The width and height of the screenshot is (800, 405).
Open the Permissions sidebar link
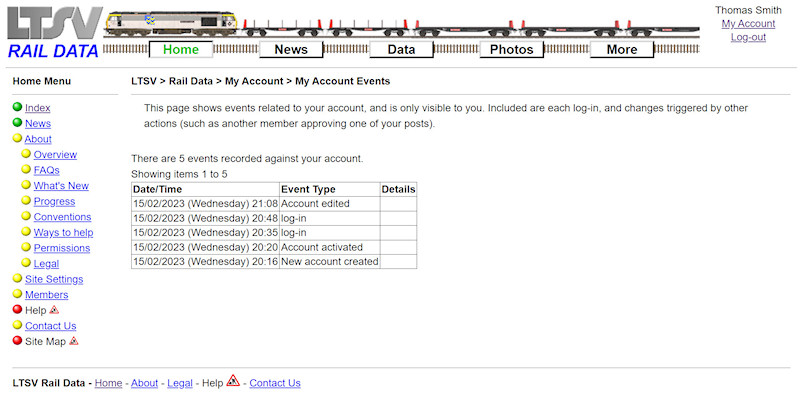(62, 248)
